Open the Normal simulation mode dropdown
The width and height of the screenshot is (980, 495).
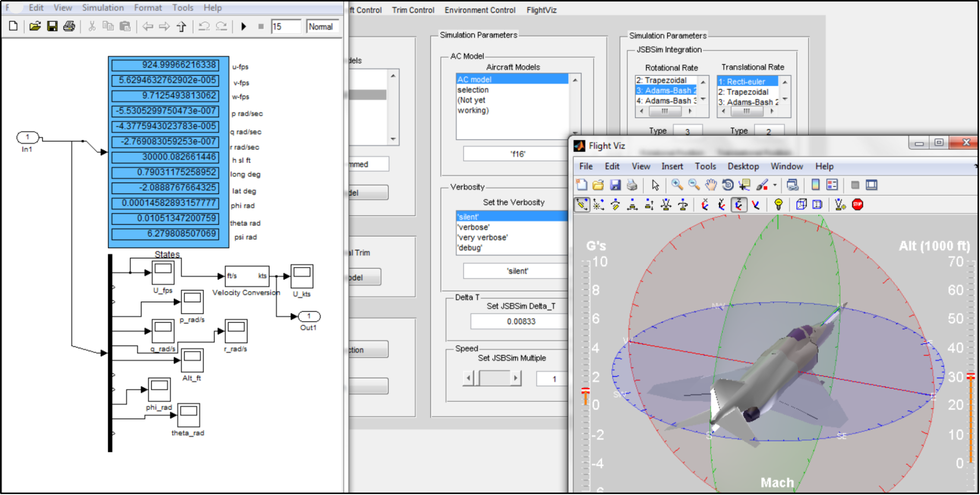point(323,27)
